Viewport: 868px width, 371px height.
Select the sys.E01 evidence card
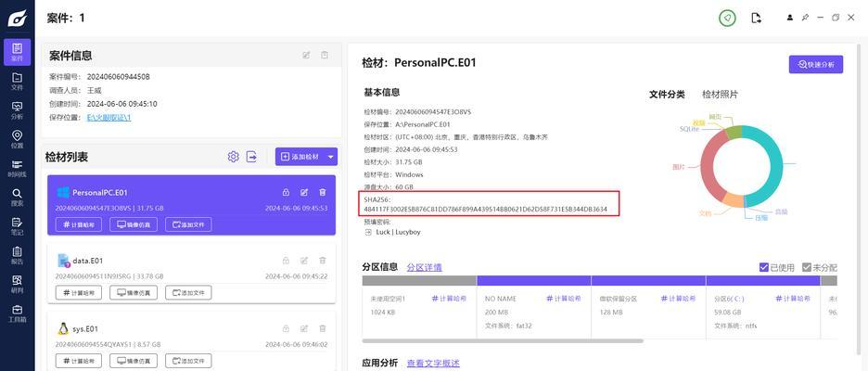pos(192,341)
